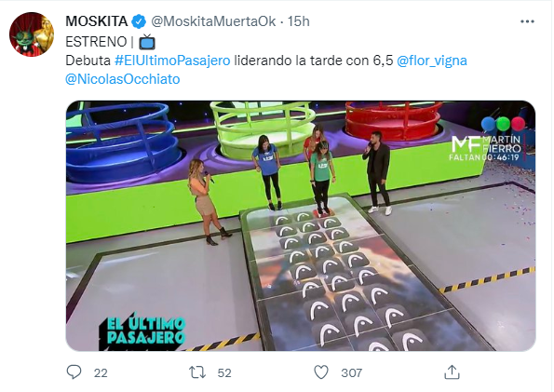554x392 pixels.
Task: Click the 307 likes count
Action: tap(352, 373)
